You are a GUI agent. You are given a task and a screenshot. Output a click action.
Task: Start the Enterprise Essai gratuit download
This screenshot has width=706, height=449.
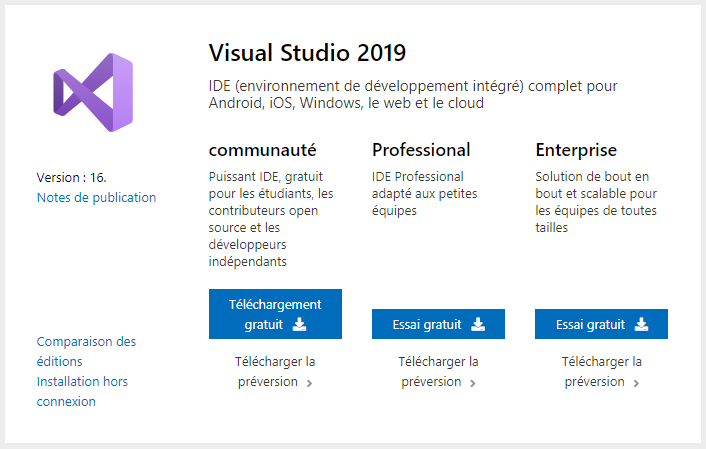point(601,324)
